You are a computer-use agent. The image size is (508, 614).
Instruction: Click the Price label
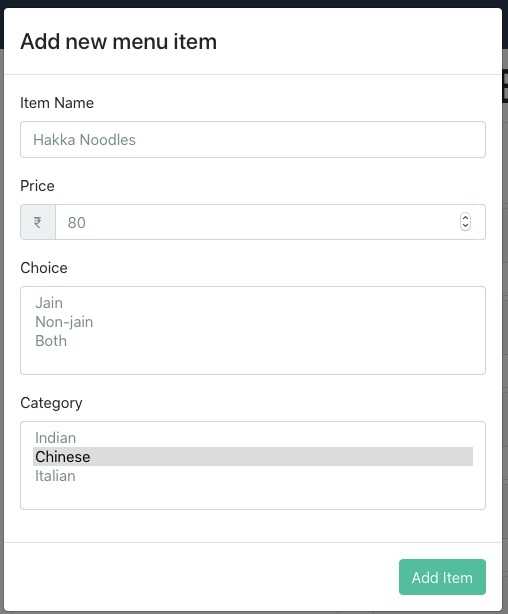click(37, 186)
